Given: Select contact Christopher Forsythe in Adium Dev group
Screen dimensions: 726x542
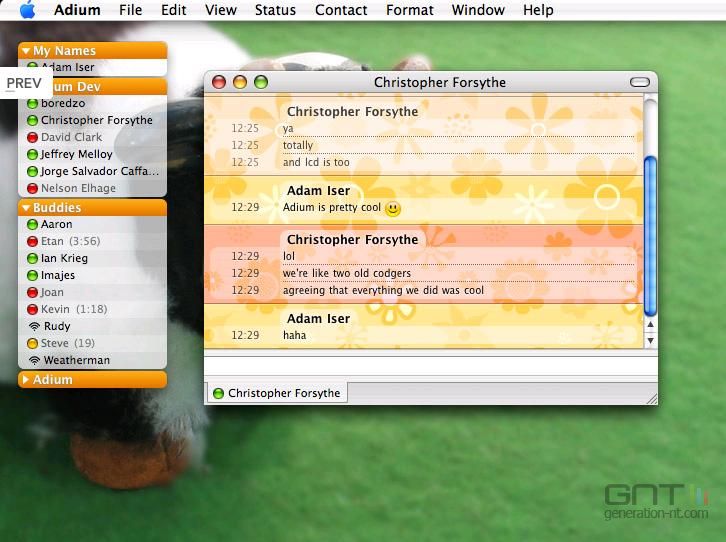Looking at the screenshot, I should (97, 120).
